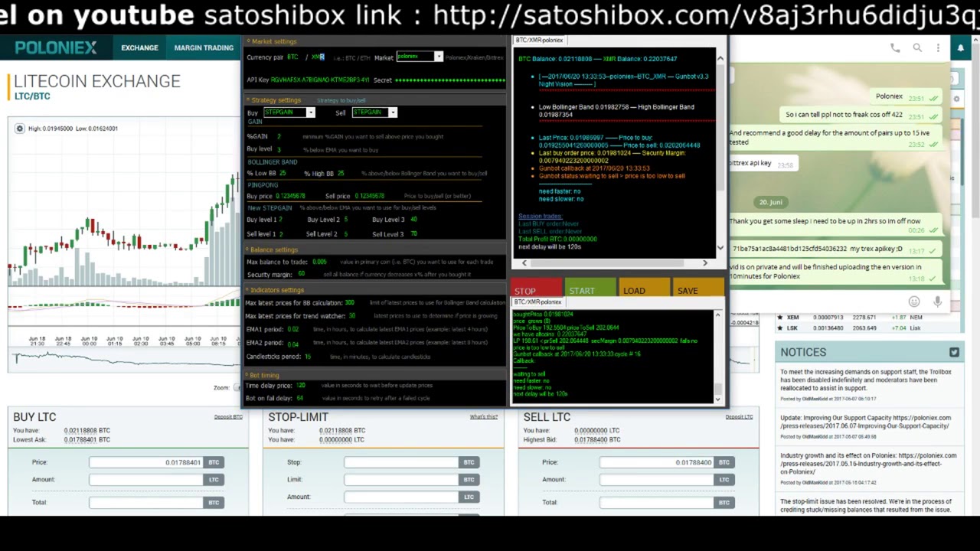
Task: Open the Buy strategy STEPGAIN dropdown
Action: pos(310,112)
